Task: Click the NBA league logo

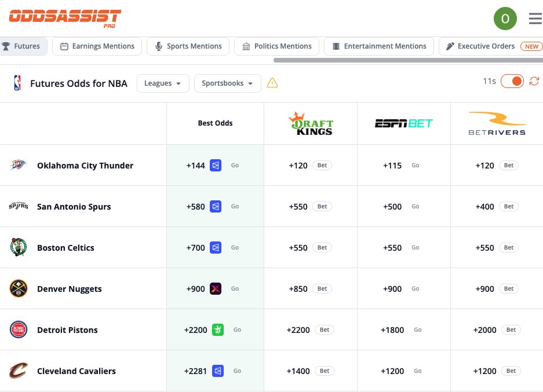Action: pos(18,83)
